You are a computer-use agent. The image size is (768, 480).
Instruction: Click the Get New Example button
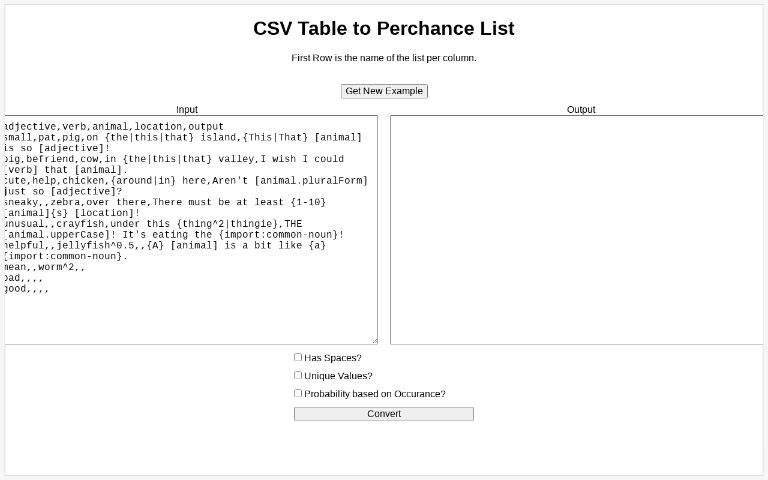(384, 91)
